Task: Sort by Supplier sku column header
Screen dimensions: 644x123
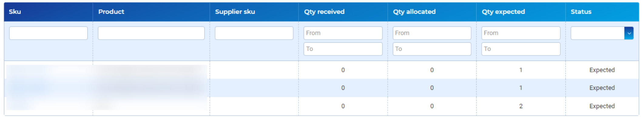Action: point(235,12)
